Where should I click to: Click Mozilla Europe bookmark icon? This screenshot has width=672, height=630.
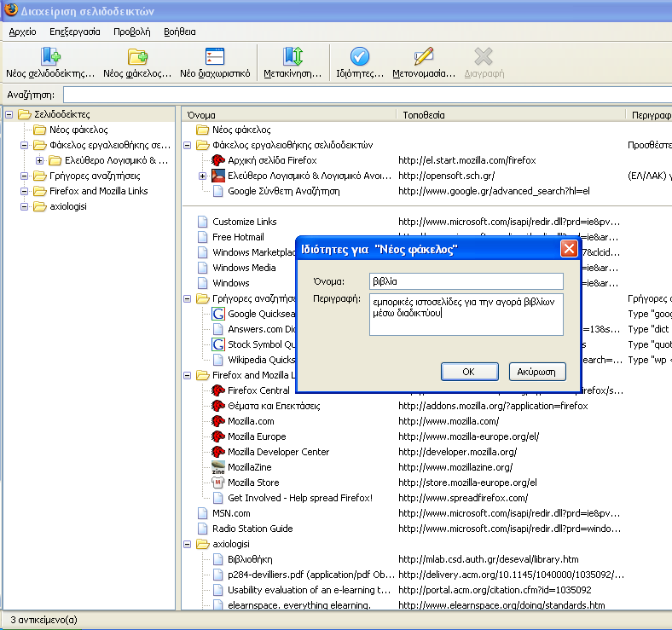tap(218, 436)
